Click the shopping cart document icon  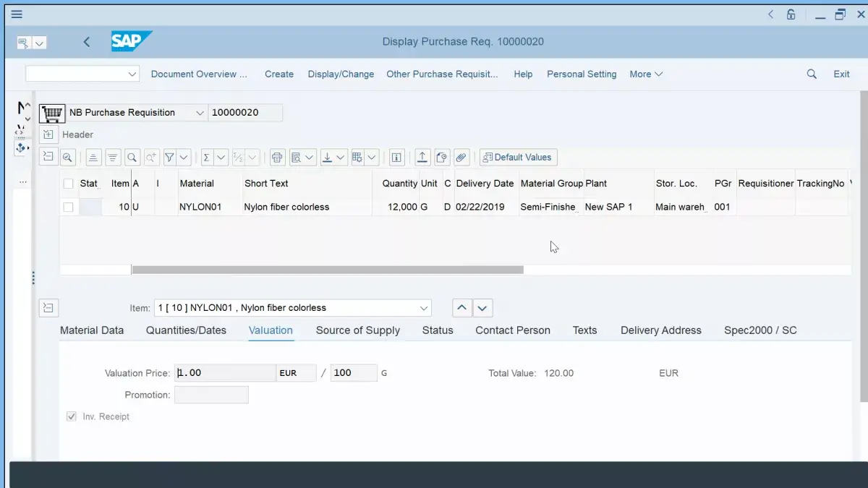51,113
